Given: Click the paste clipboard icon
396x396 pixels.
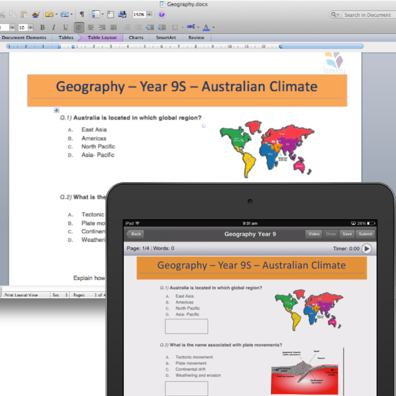Looking at the screenshot, I should click(24, 14).
